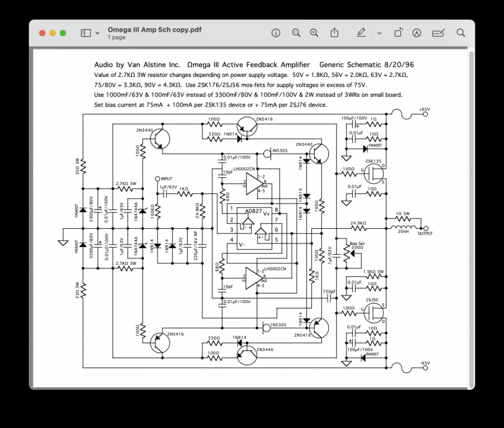Expand the sidebar view options chevron

(x=97, y=33)
